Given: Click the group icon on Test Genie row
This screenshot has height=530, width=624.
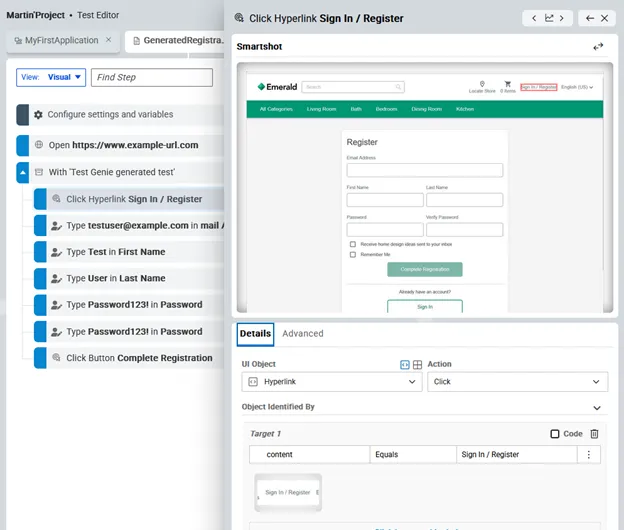Looking at the screenshot, I should 39,172.
